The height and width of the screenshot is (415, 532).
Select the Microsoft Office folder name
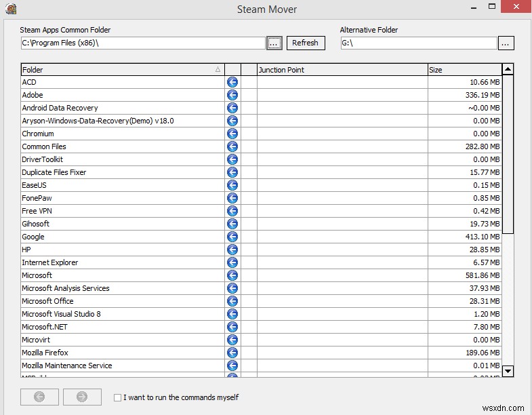(48, 301)
